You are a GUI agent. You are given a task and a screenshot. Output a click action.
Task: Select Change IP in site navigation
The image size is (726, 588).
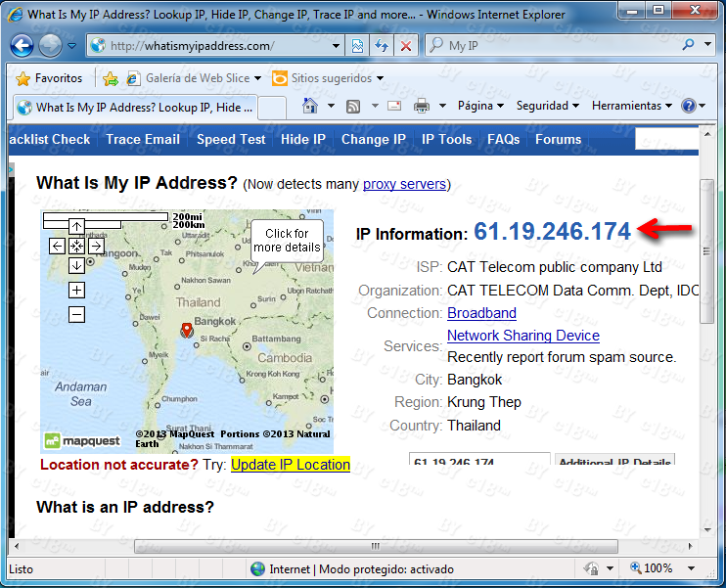tap(373, 139)
